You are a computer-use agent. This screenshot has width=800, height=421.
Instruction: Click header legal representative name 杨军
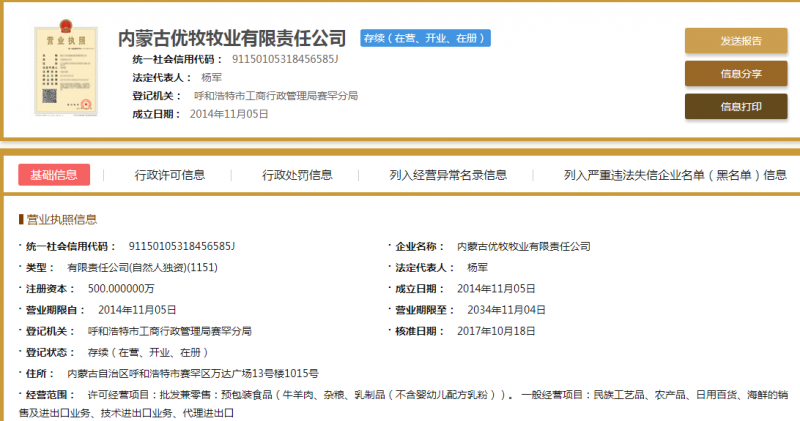coord(211,78)
